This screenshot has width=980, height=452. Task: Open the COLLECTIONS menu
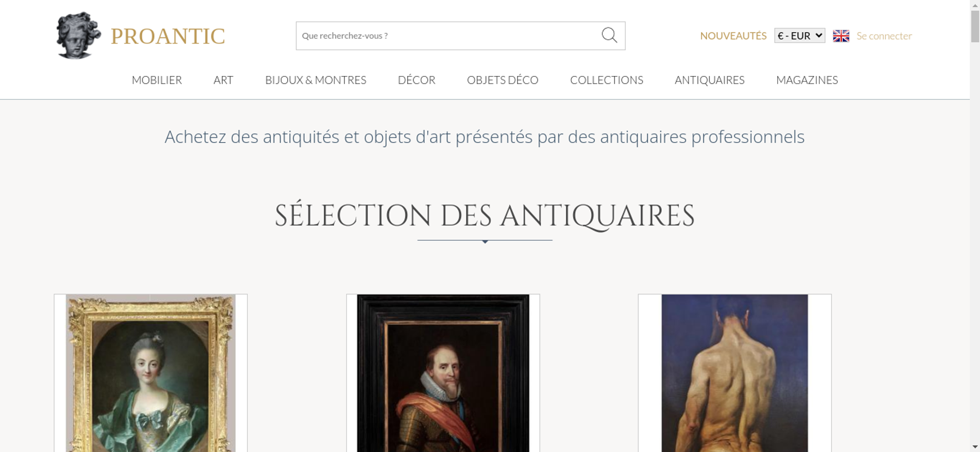click(607, 80)
